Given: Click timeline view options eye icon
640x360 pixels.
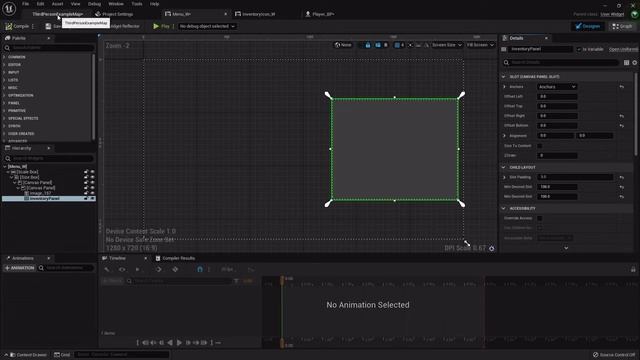Looking at the screenshot, I should pos(122,269).
